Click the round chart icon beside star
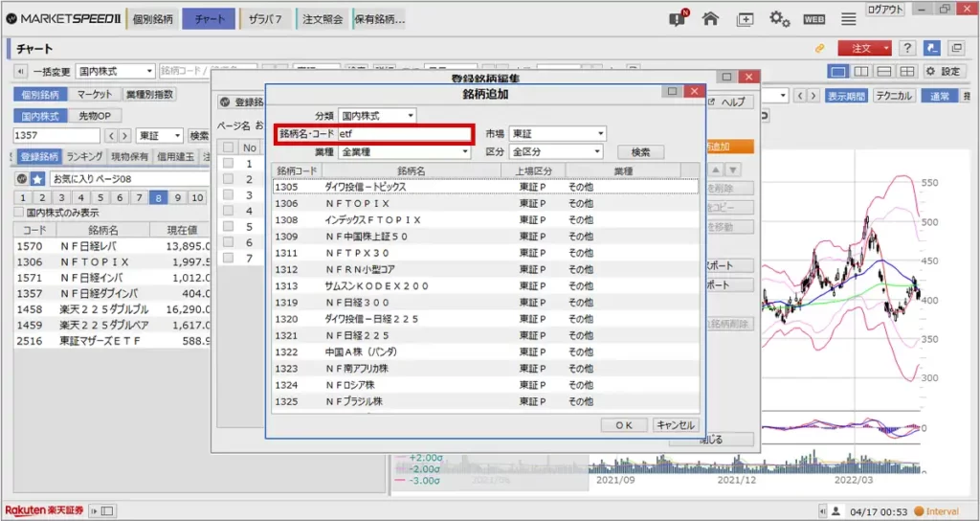The width and height of the screenshot is (980, 521). point(22,179)
